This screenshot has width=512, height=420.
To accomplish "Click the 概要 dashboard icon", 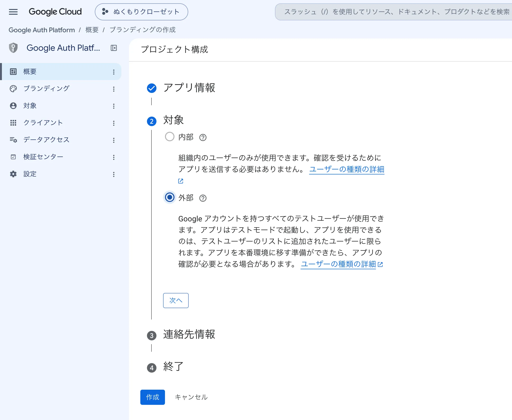I will pyautogui.click(x=13, y=72).
